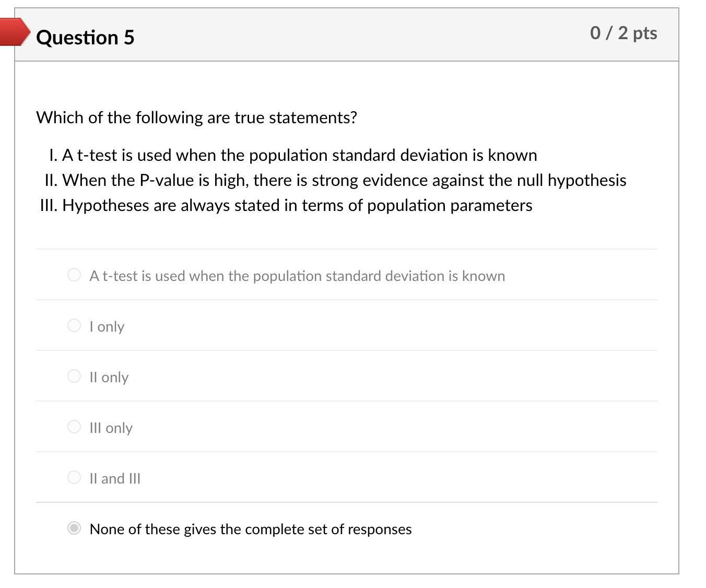The width and height of the screenshot is (706, 588).
Task: Click the 'II and III' answer text
Action: 115,477
